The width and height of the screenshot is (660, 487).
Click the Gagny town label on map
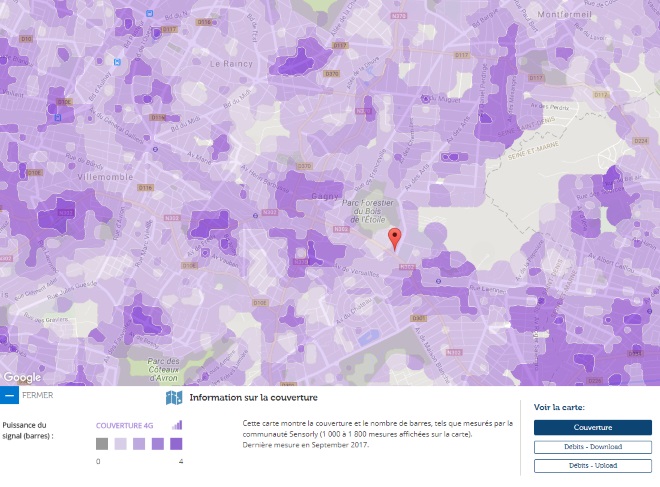pos(325,196)
